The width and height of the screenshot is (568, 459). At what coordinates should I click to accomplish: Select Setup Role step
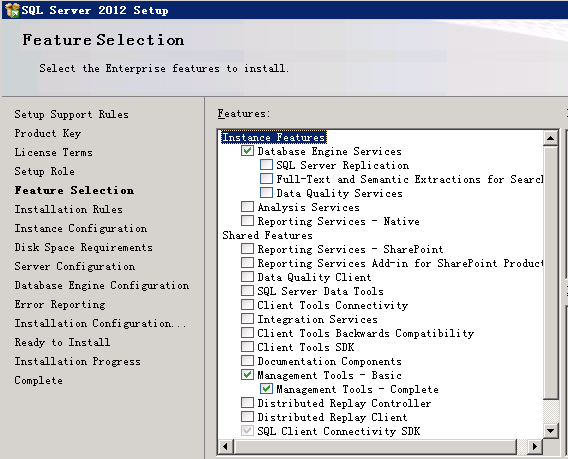(x=44, y=171)
